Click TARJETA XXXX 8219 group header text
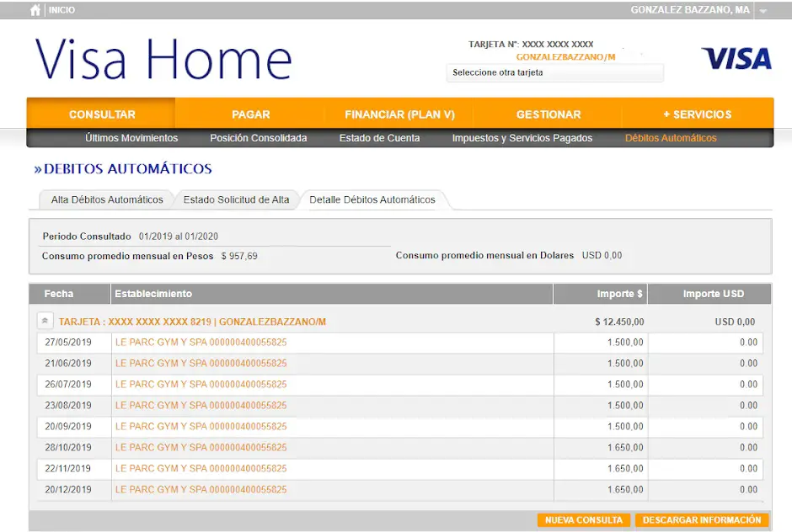The height and width of the screenshot is (532, 792). pyautogui.click(x=192, y=322)
